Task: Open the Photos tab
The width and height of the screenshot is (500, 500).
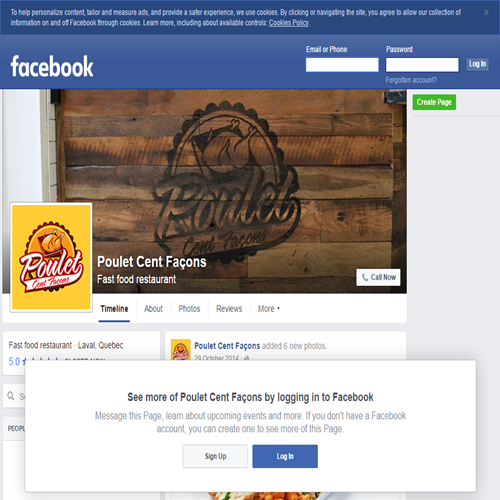Action: (189, 309)
